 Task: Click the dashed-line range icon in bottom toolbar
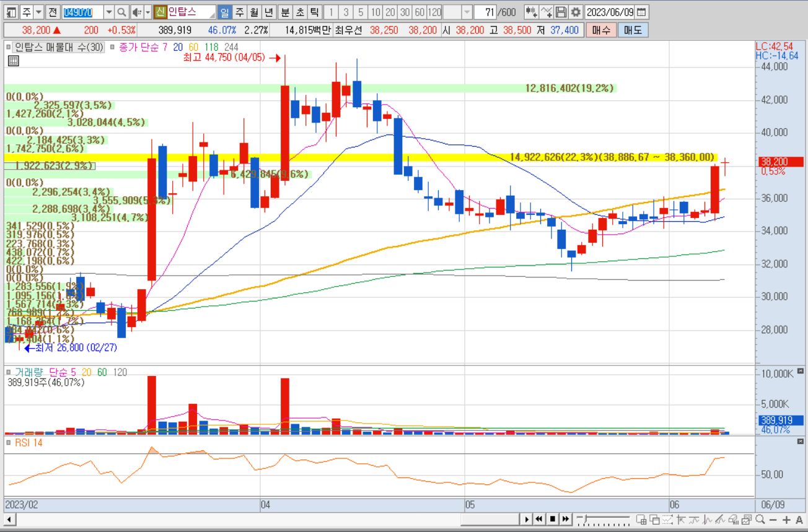point(667,519)
